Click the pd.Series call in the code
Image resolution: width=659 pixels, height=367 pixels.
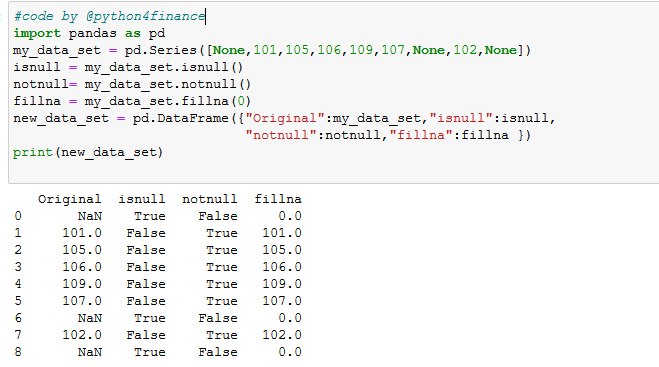coord(161,50)
